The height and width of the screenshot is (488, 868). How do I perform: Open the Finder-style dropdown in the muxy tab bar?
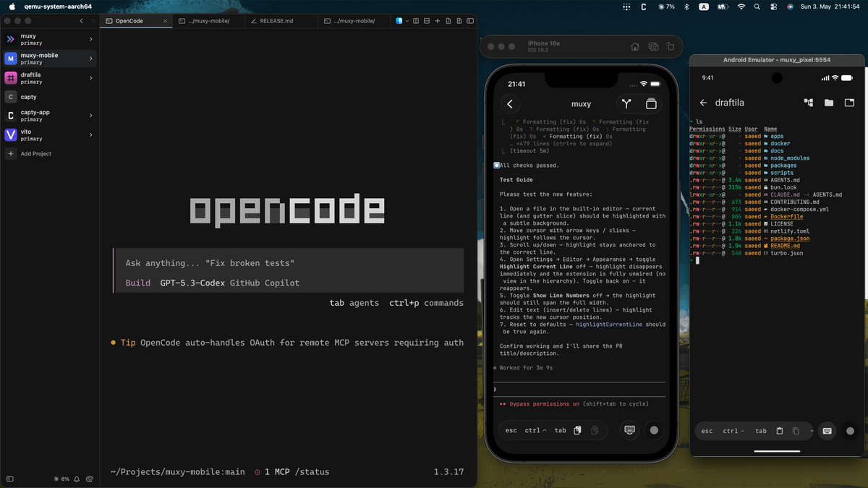coord(401,21)
